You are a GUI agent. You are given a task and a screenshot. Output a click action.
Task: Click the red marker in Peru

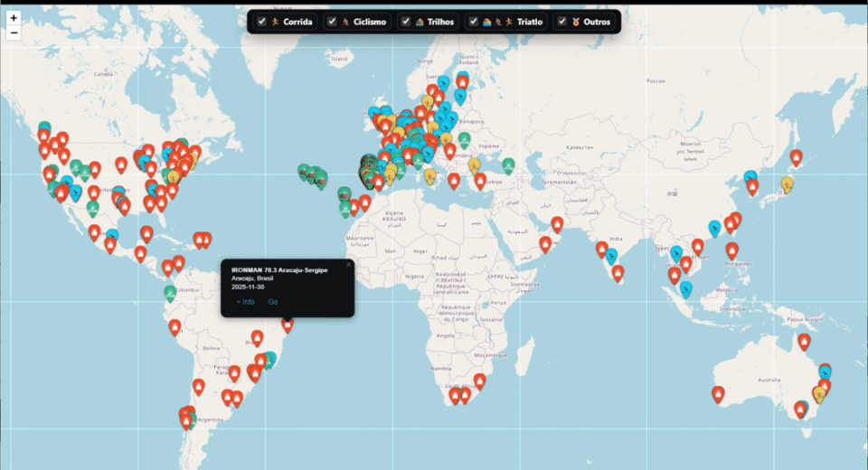pos(175,326)
